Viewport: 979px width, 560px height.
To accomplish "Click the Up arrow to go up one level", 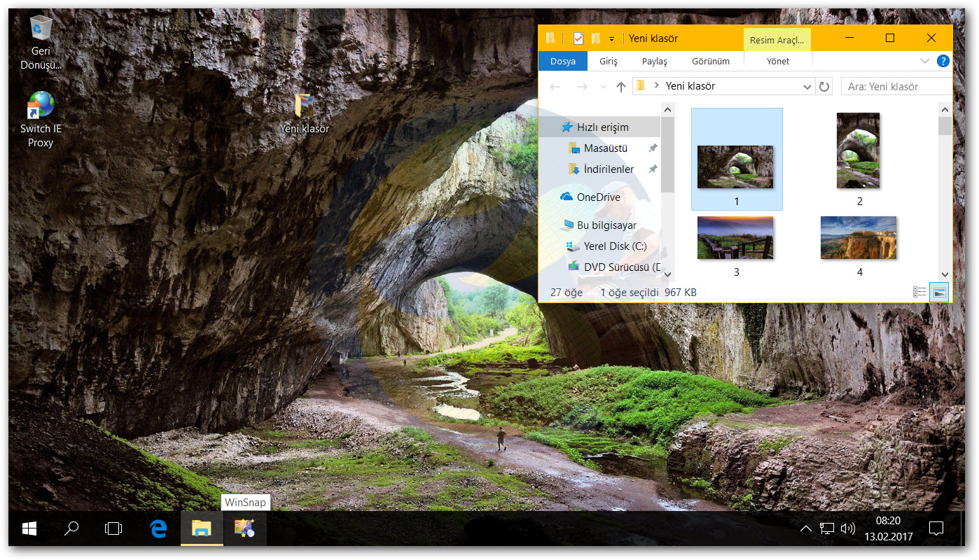I will tap(620, 85).
